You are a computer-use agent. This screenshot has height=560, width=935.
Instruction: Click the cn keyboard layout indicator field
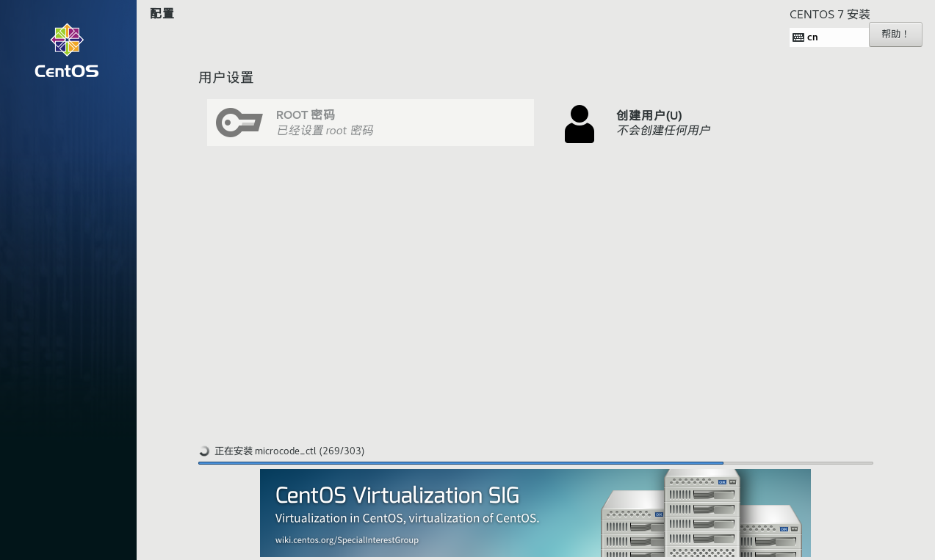click(x=829, y=37)
